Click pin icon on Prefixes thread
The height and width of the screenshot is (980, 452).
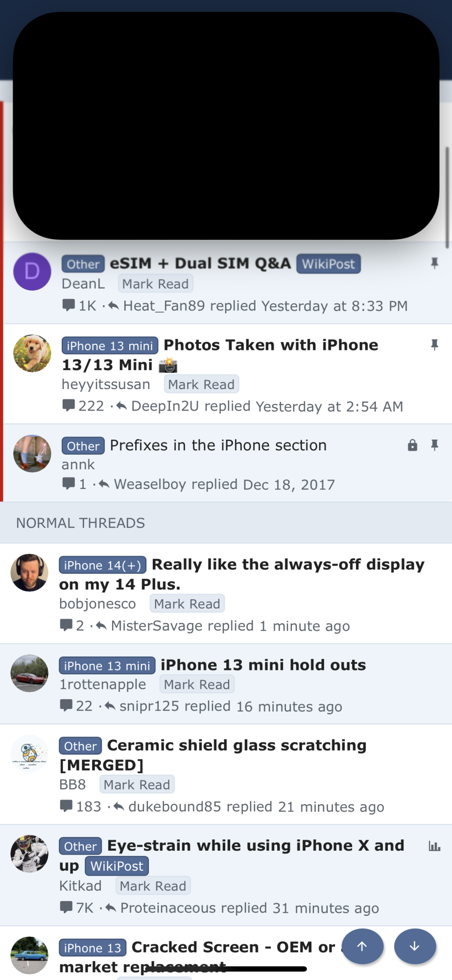point(434,445)
